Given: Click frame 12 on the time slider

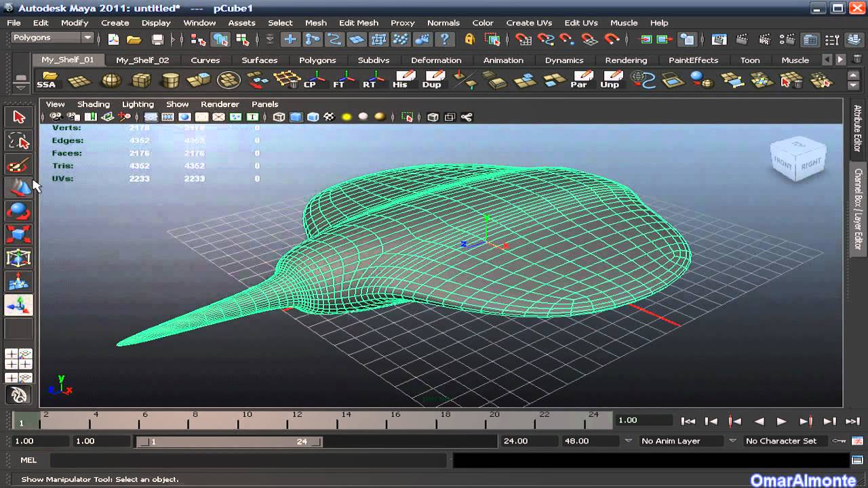Looking at the screenshot, I should tap(297, 421).
